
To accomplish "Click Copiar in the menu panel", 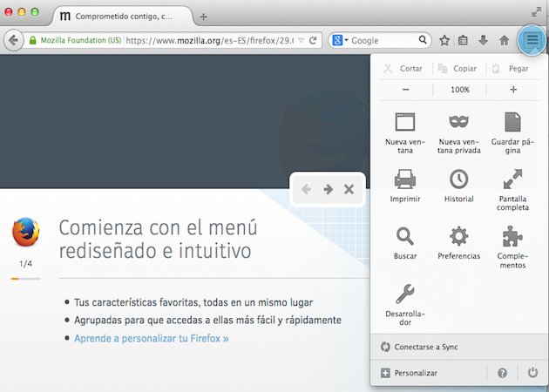I will 457,69.
